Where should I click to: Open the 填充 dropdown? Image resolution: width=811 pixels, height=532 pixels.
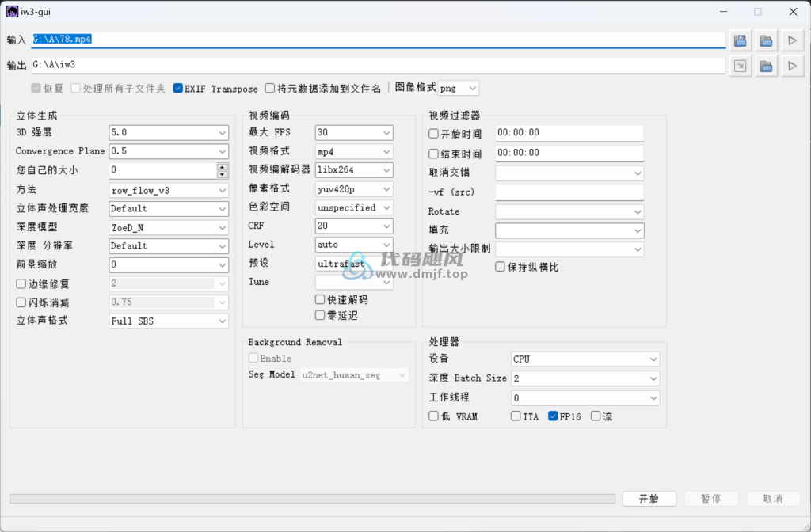tap(569, 230)
